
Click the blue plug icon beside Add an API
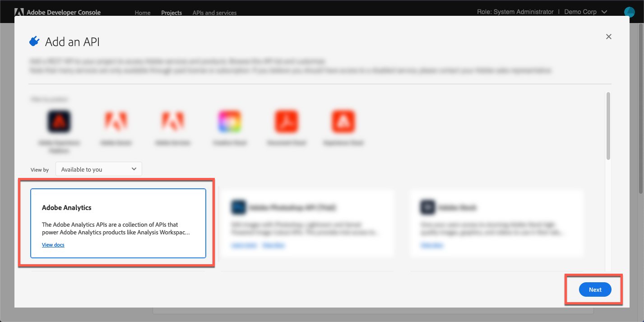tap(34, 42)
